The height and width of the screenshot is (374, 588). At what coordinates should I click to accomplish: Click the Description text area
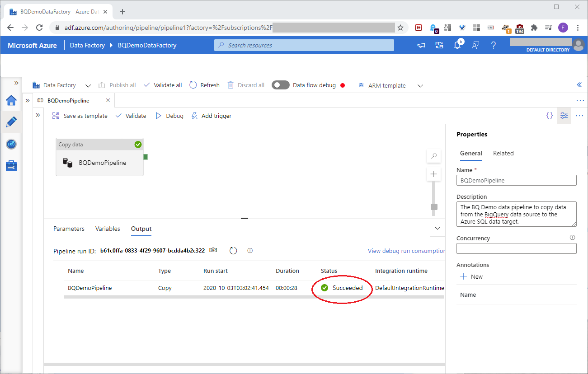coord(517,214)
